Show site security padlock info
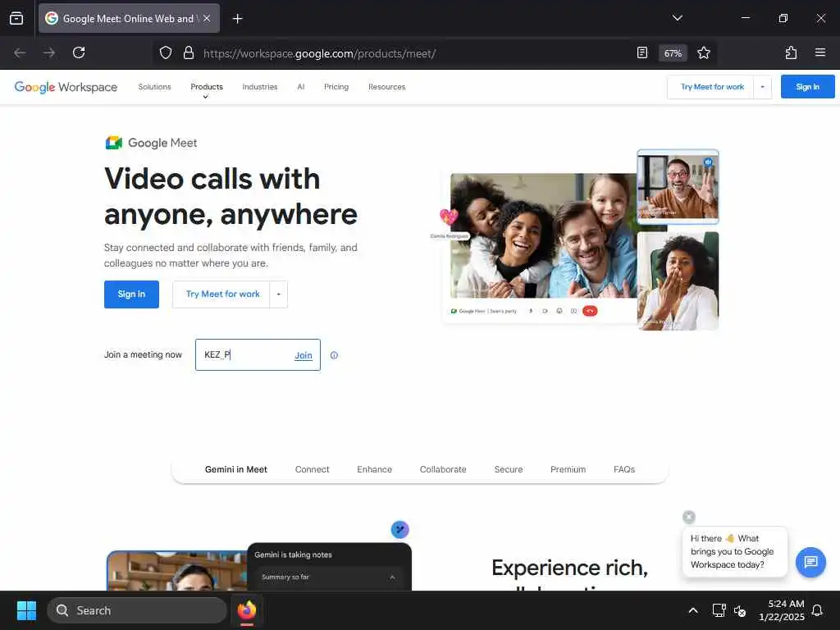This screenshot has height=630, width=840. [x=189, y=52]
